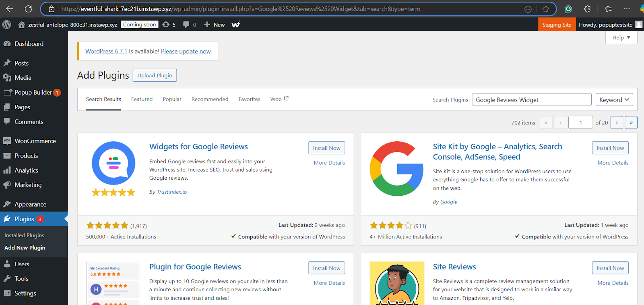
Task: Open the Woo tab
Action: coord(279,99)
